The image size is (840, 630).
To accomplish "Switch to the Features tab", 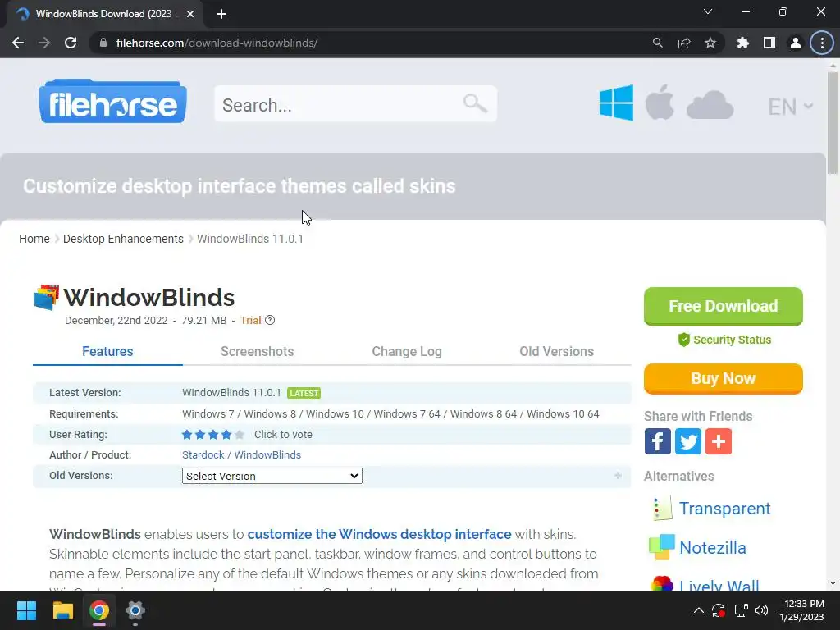I will (107, 351).
